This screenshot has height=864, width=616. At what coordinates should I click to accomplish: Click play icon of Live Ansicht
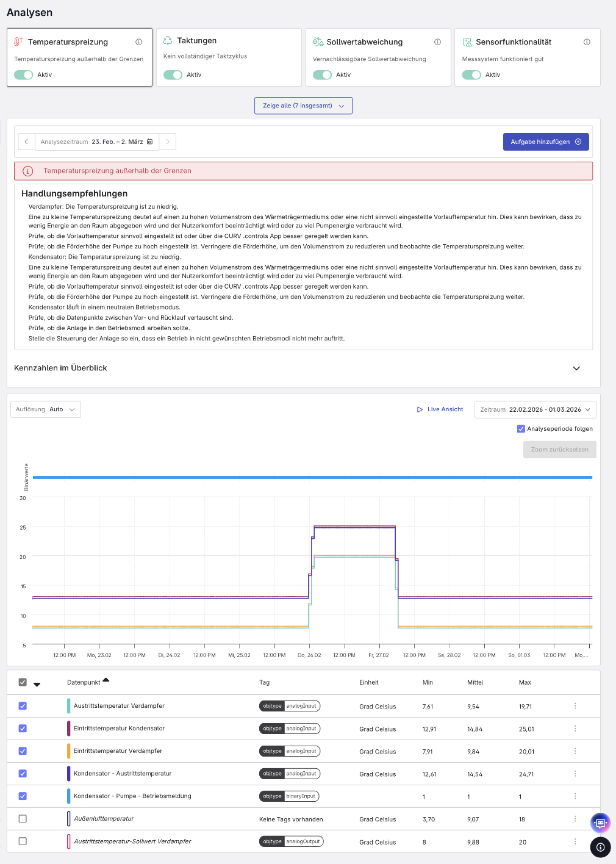tap(420, 409)
